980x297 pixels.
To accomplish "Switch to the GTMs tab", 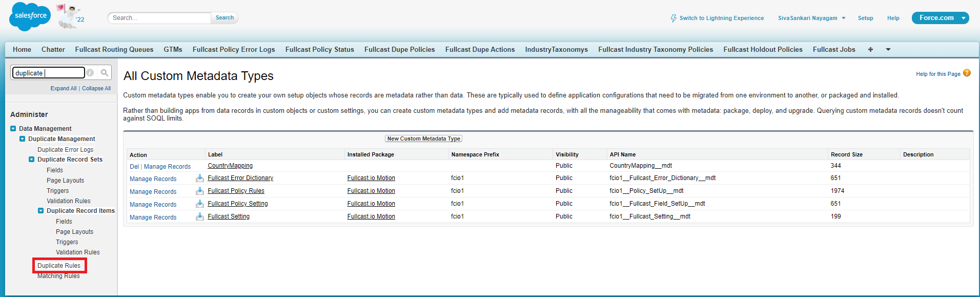I will click(173, 50).
